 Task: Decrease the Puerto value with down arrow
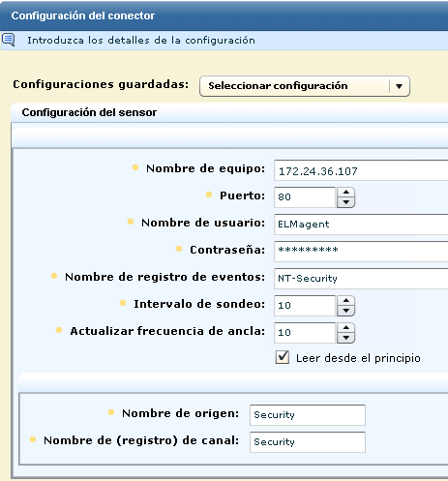pyautogui.click(x=345, y=202)
